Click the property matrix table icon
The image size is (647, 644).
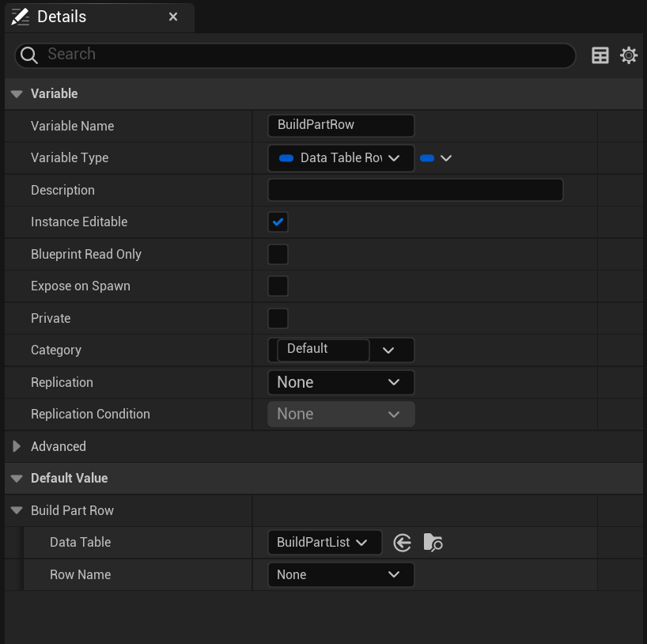(600, 55)
